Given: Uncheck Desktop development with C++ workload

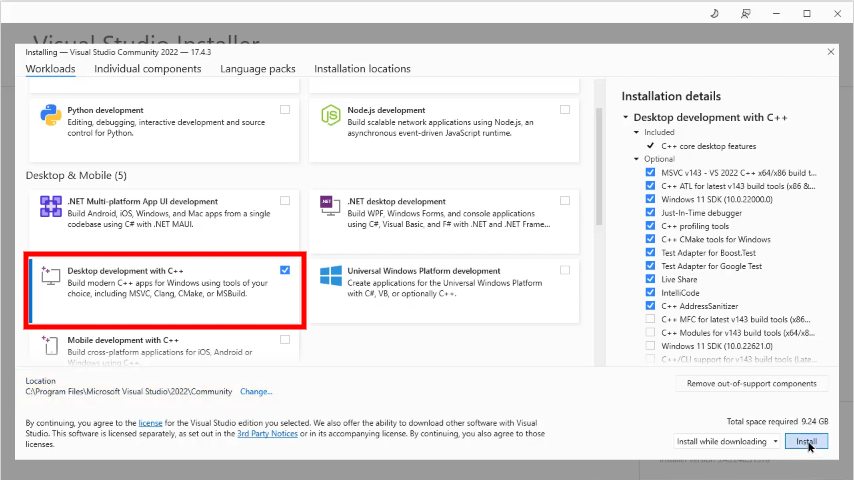Looking at the screenshot, I should (286, 270).
